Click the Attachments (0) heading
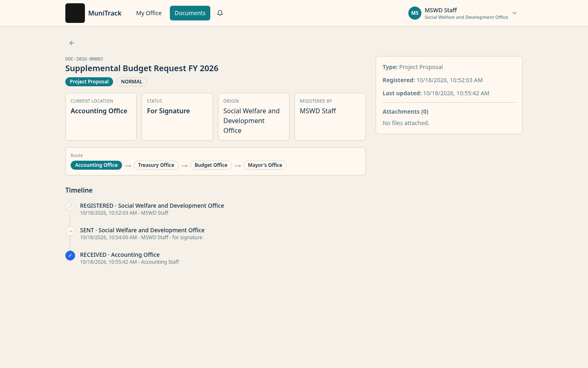Viewport: 588px width, 368px height. (405, 112)
